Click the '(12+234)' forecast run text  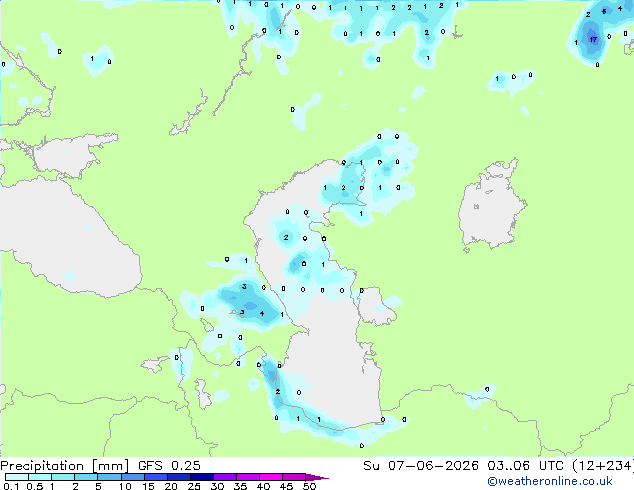(x=603, y=466)
